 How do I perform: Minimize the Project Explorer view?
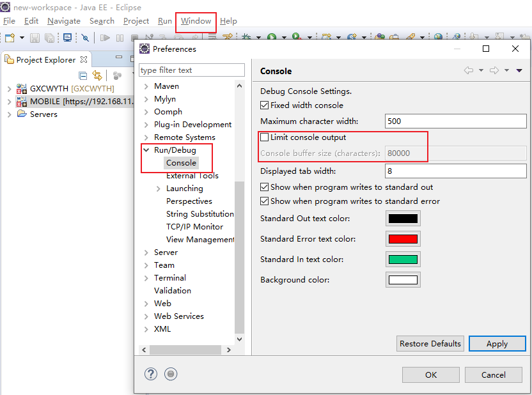click(119, 57)
